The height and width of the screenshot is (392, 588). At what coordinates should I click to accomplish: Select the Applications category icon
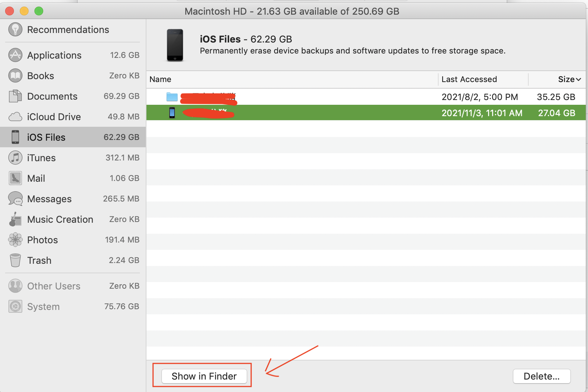pos(15,55)
